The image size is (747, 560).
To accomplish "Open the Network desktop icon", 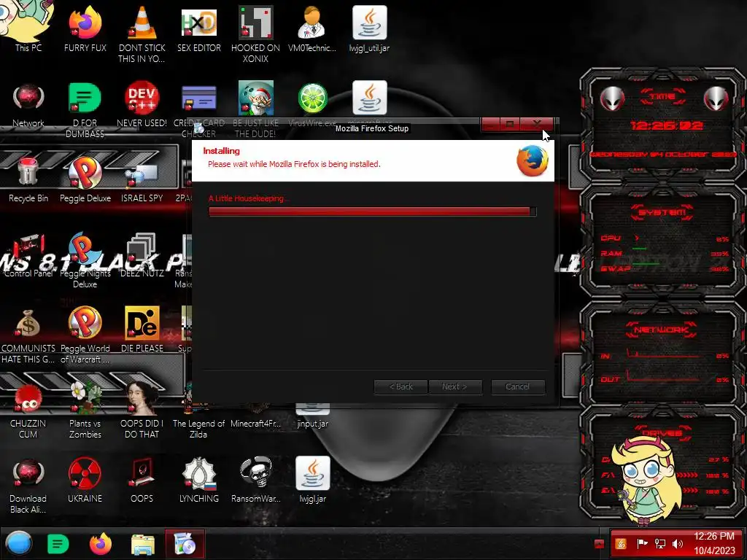I will [28, 104].
